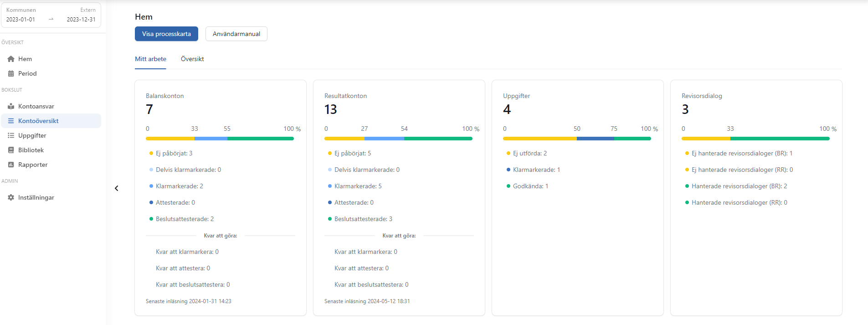Click the Resultatkonton progress bar
This screenshot has height=325, width=868.
(x=398, y=139)
